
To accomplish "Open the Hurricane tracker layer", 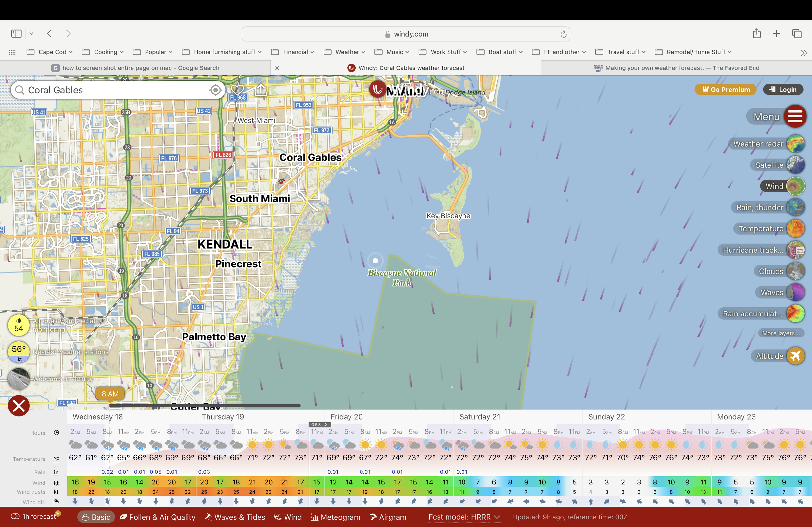I will 795,250.
